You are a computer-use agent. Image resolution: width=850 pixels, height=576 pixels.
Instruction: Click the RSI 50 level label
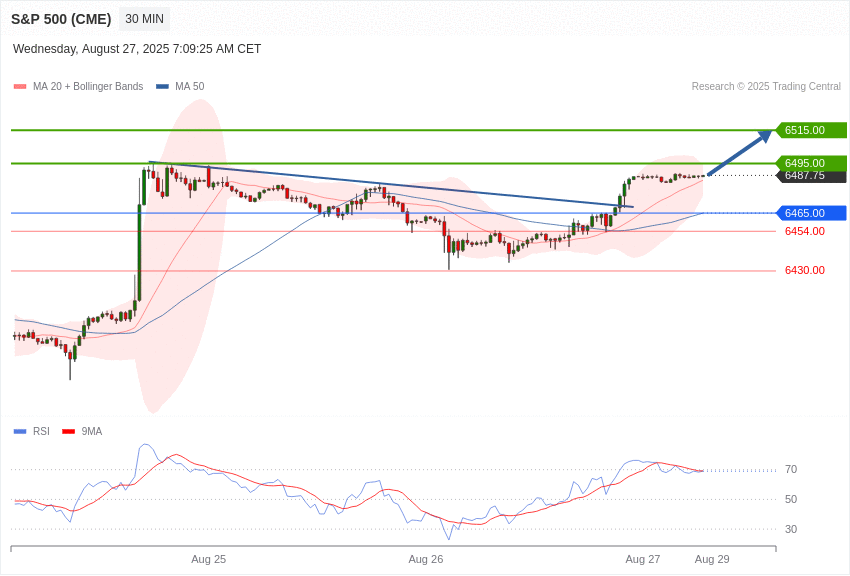coord(791,500)
